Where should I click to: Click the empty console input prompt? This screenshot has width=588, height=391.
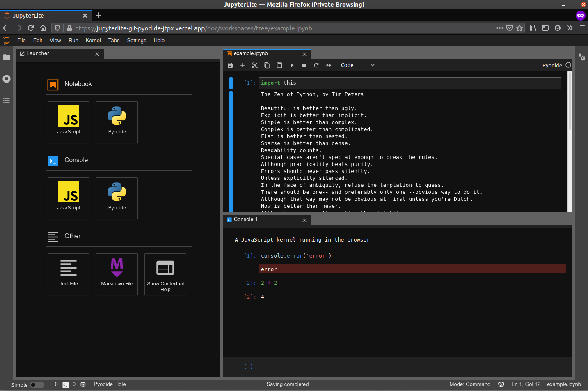point(410,367)
